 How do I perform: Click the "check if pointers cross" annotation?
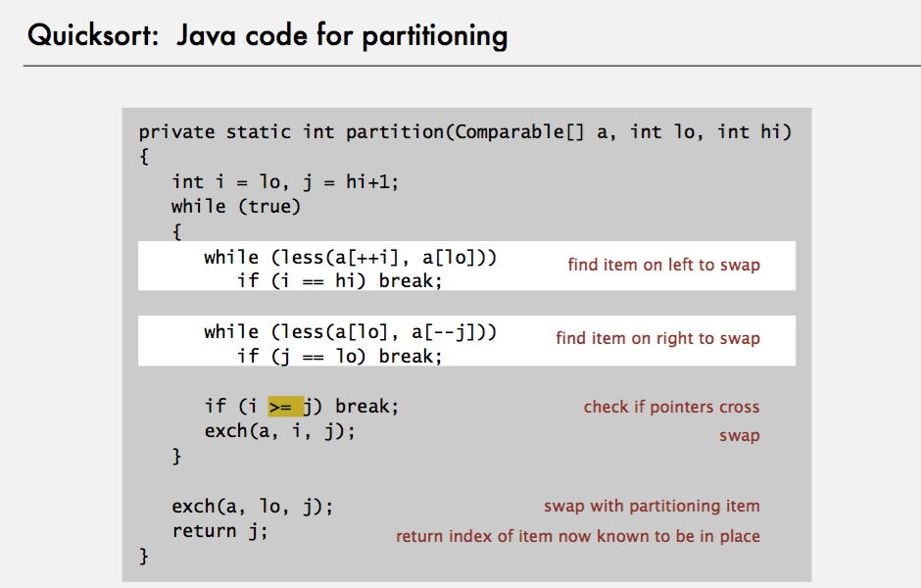[x=671, y=407]
